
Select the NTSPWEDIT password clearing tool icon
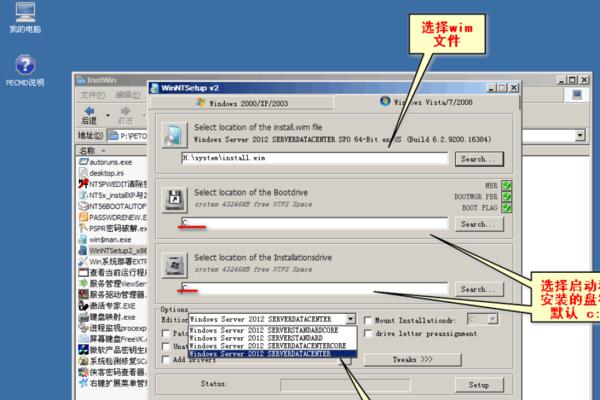[83, 184]
